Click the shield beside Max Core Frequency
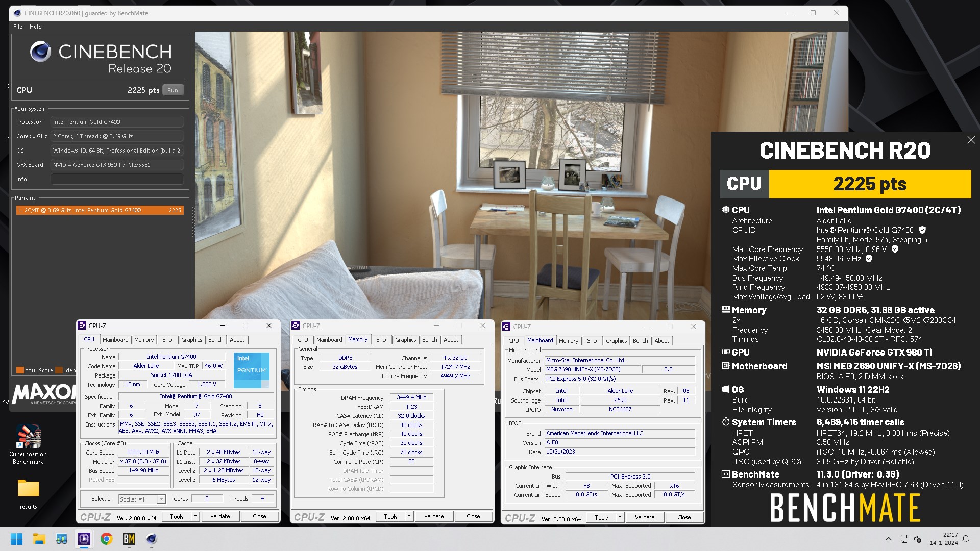The width and height of the screenshot is (980, 551). tap(895, 249)
